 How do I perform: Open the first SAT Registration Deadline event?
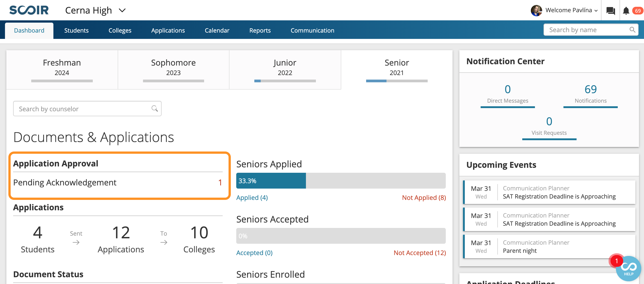pyautogui.click(x=549, y=192)
